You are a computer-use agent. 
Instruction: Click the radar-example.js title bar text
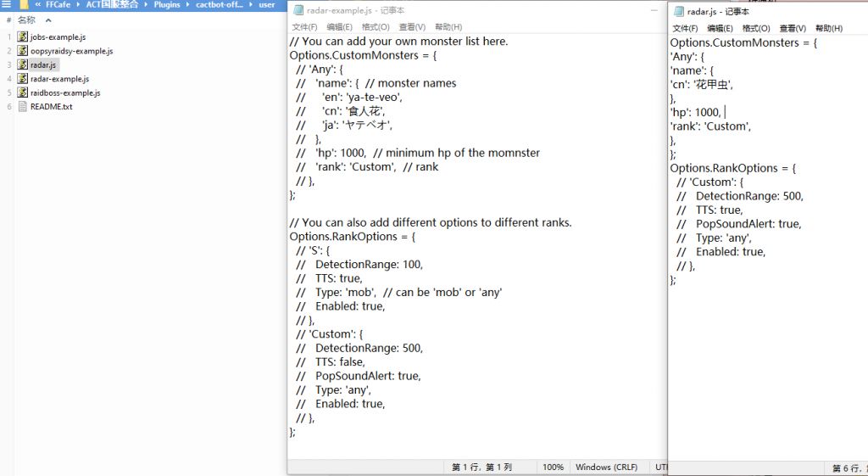355,10
